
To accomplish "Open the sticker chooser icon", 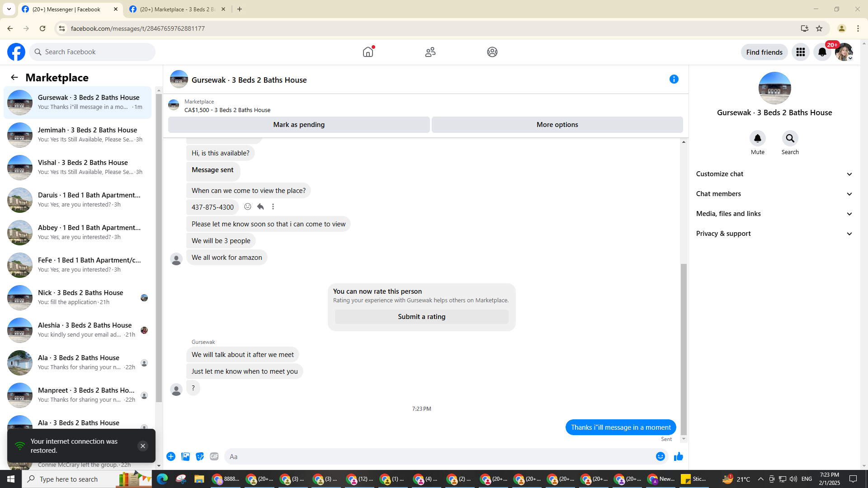I will click(200, 457).
